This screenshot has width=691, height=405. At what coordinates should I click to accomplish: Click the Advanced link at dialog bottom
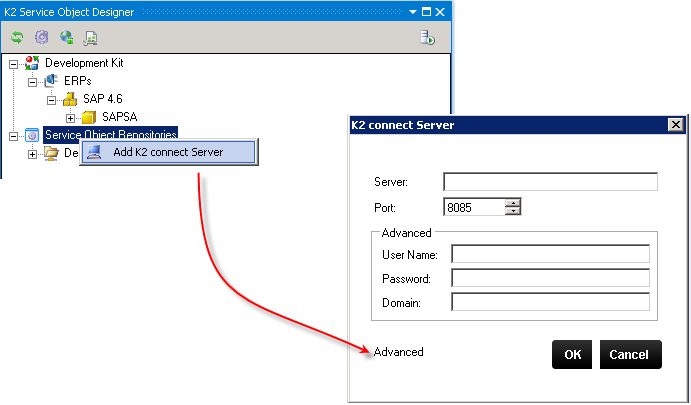coord(398,352)
